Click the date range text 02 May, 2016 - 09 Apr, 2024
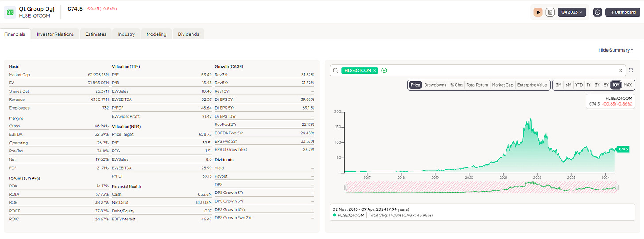 (x=364, y=209)
